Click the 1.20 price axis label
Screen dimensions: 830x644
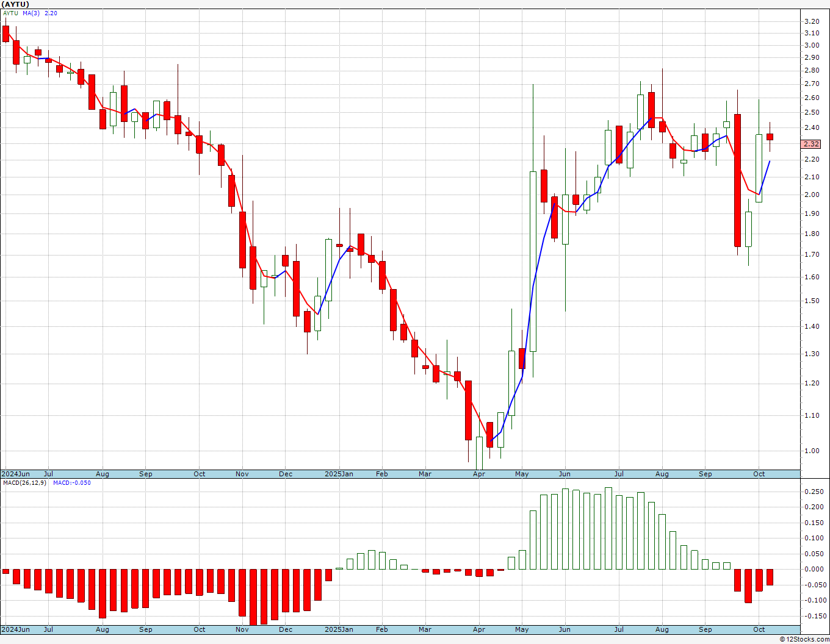click(x=812, y=384)
